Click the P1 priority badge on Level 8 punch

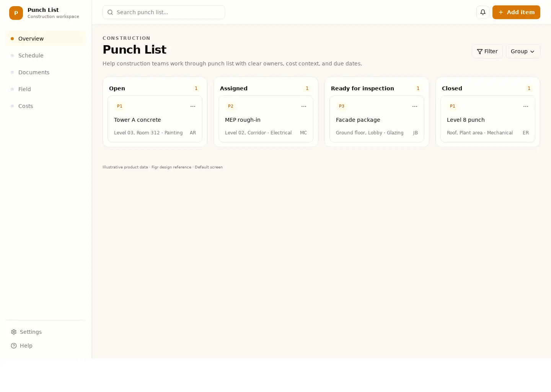(453, 106)
